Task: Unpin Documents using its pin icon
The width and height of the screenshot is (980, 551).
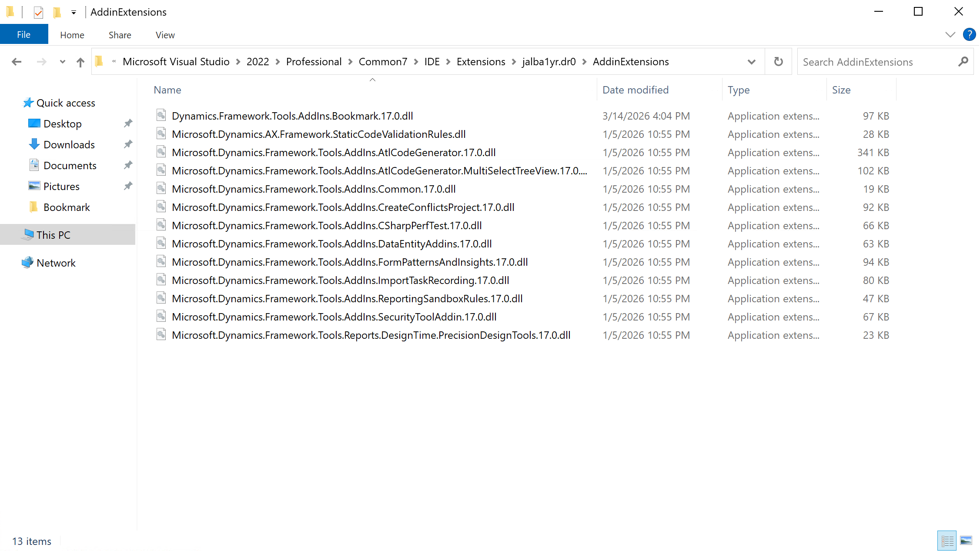Action: [x=128, y=165]
